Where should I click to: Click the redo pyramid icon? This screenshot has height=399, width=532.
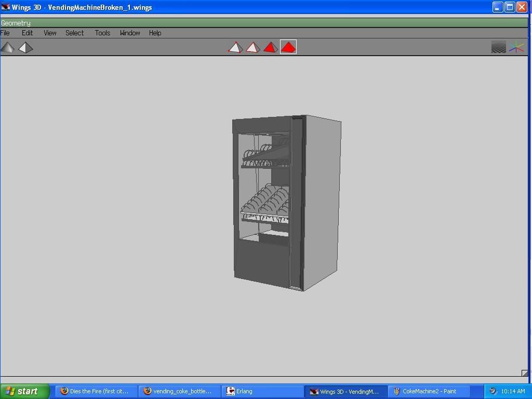25,47
